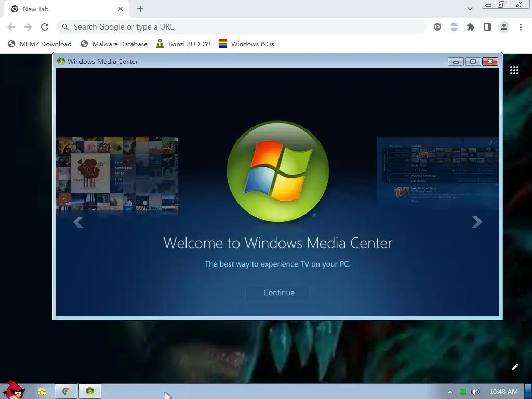Open a new browser tab with the plus button
The height and width of the screenshot is (399, 532).
[x=140, y=9]
